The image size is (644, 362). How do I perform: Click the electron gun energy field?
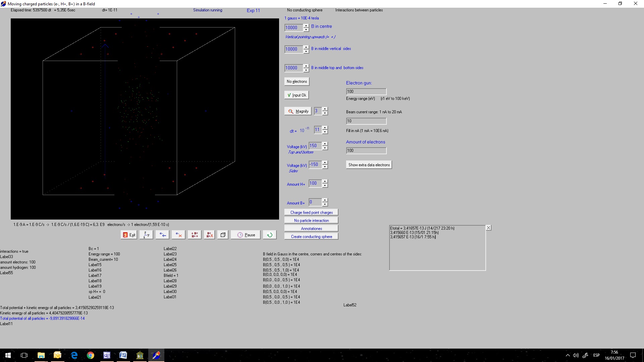(x=366, y=92)
